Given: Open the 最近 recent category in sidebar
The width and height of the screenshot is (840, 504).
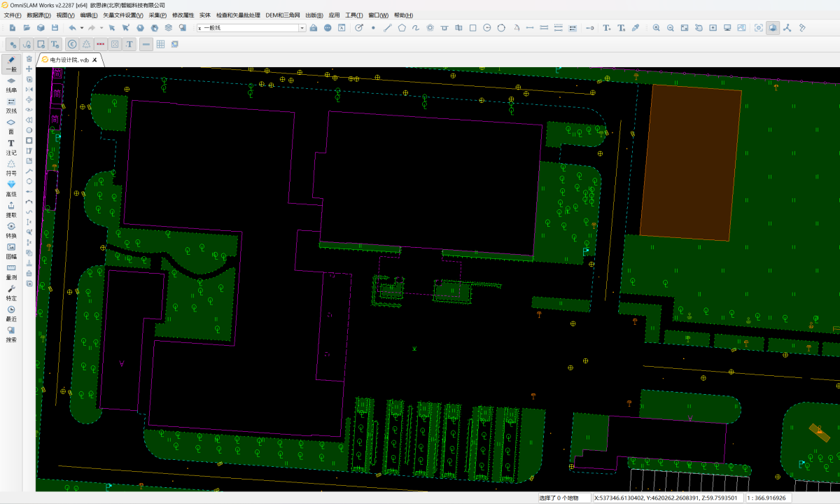Looking at the screenshot, I should (x=11, y=314).
